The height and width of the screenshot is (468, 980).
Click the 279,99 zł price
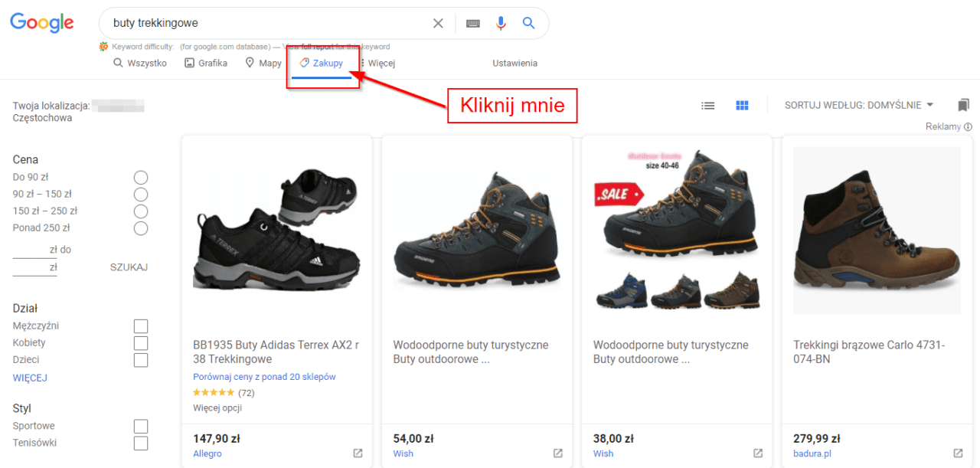tap(817, 439)
